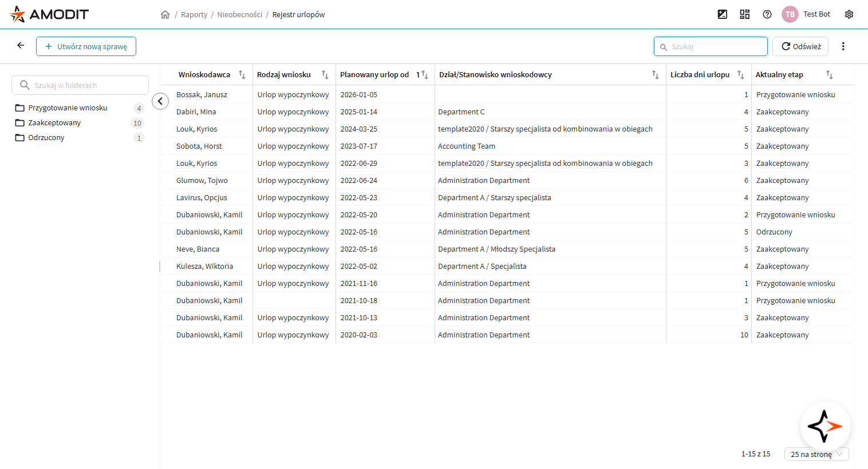The height and width of the screenshot is (469, 868).
Task: Click the Odśwież refresh button
Action: (x=800, y=46)
